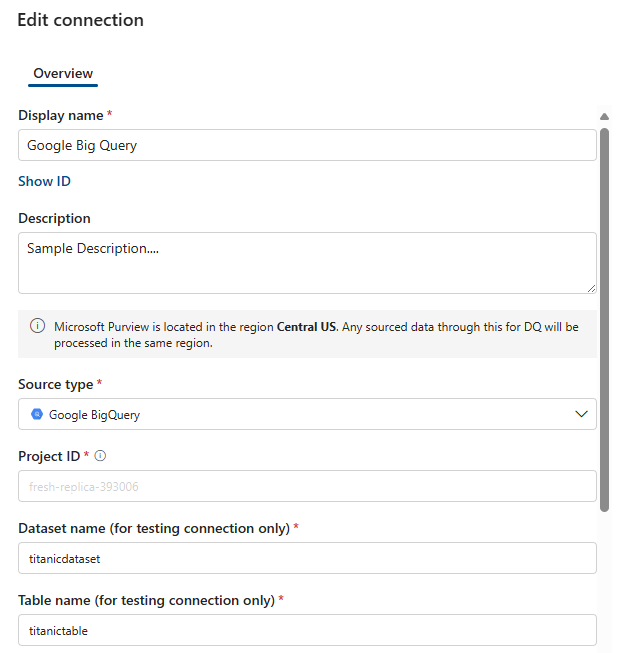The width and height of the screenshot is (624, 653).
Task: Click the info icon in the region notice
Action: [x=37, y=326]
